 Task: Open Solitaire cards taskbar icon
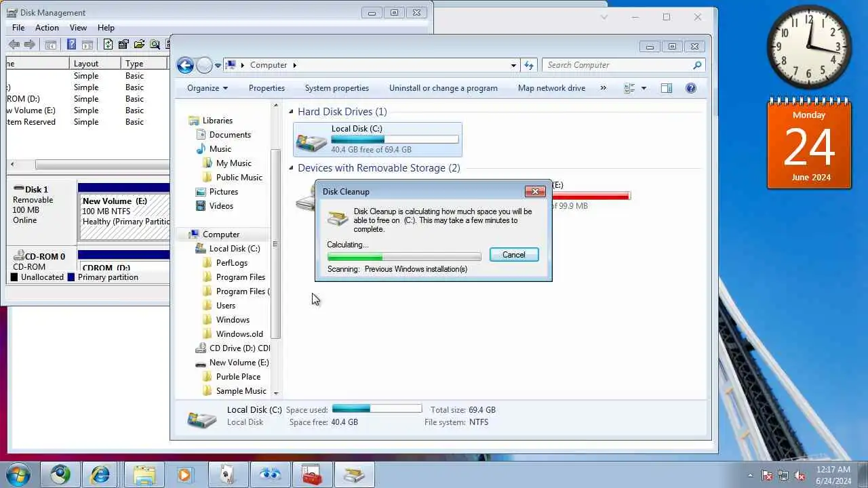point(228,474)
